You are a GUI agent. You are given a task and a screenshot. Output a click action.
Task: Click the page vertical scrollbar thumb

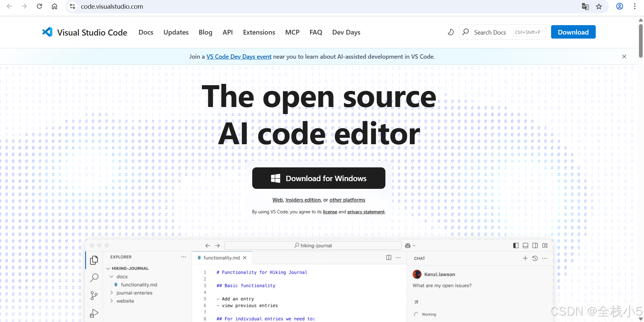[641, 40]
